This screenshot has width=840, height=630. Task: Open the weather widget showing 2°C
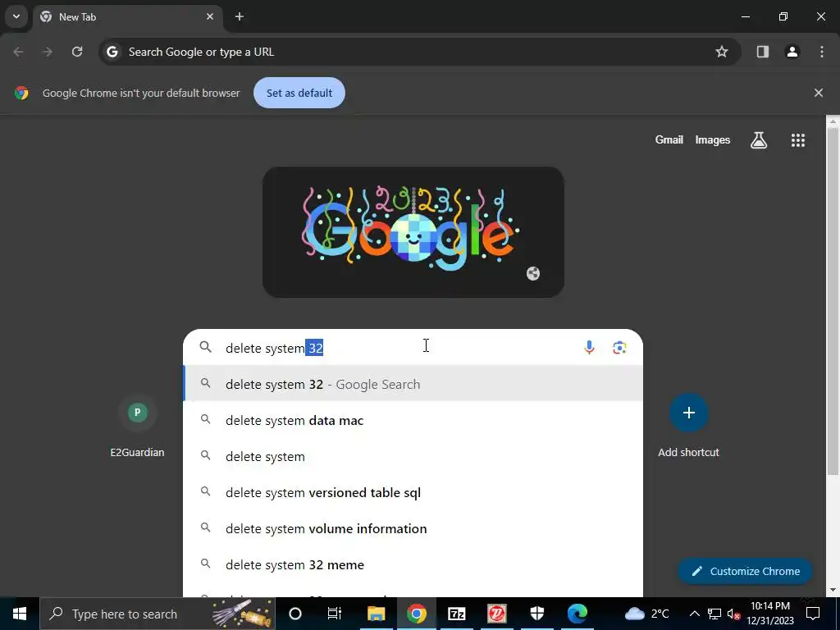coord(646,614)
